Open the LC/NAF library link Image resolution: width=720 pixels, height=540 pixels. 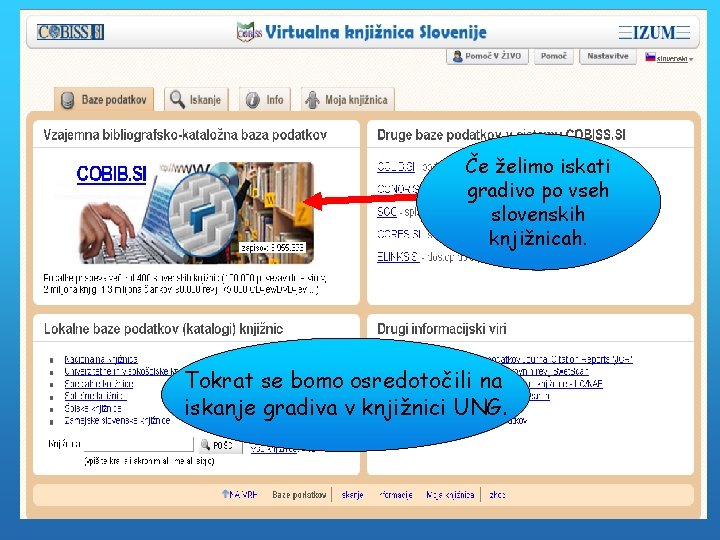tap(566, 383)
